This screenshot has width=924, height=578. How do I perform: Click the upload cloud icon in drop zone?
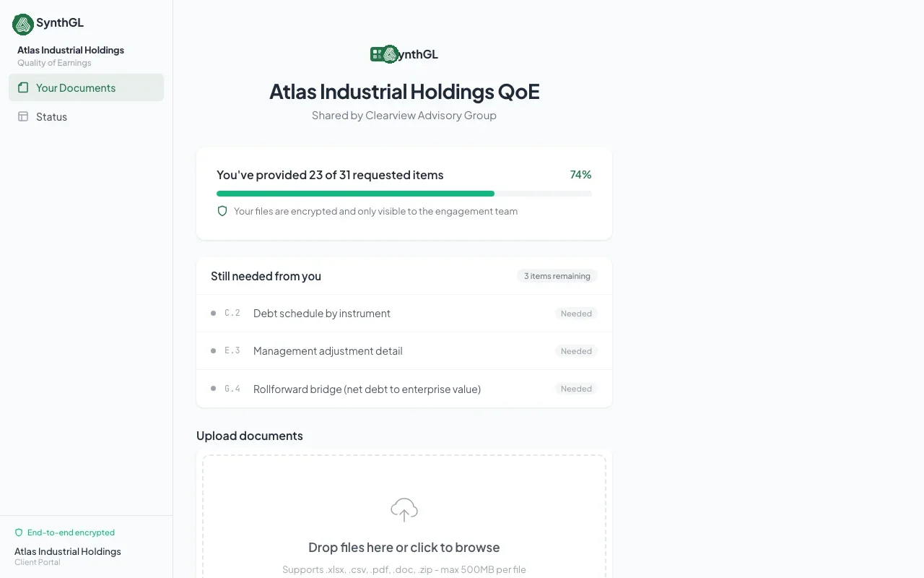click(x=404, y=509)
